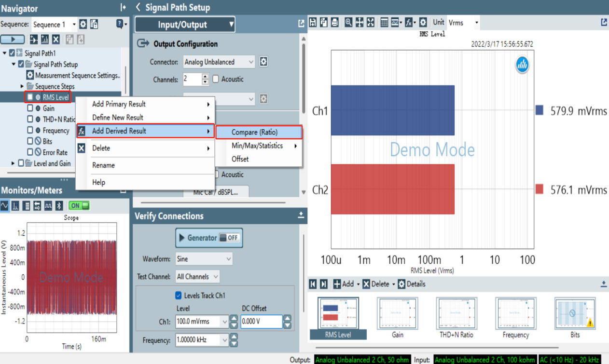Open the Navigator help icon dropdown
Viewport: 609px width, 364px height.
121,24
